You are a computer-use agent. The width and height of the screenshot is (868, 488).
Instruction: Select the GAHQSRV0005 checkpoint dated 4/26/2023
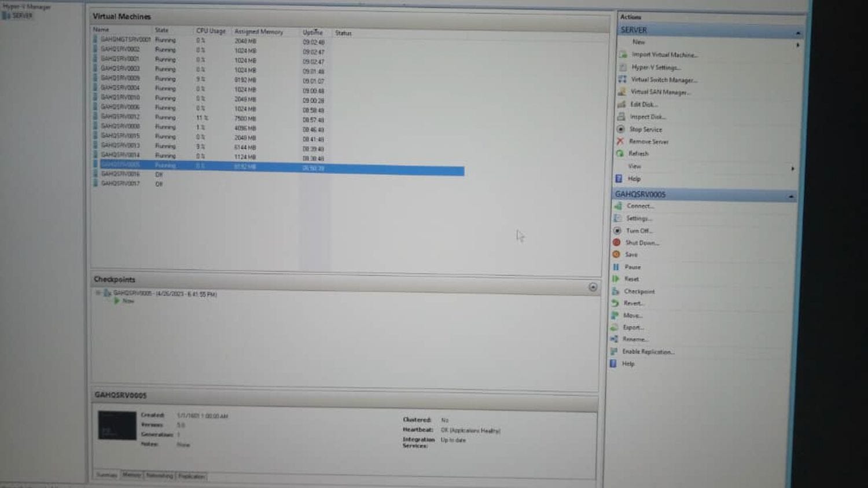[x=165, y=294]
